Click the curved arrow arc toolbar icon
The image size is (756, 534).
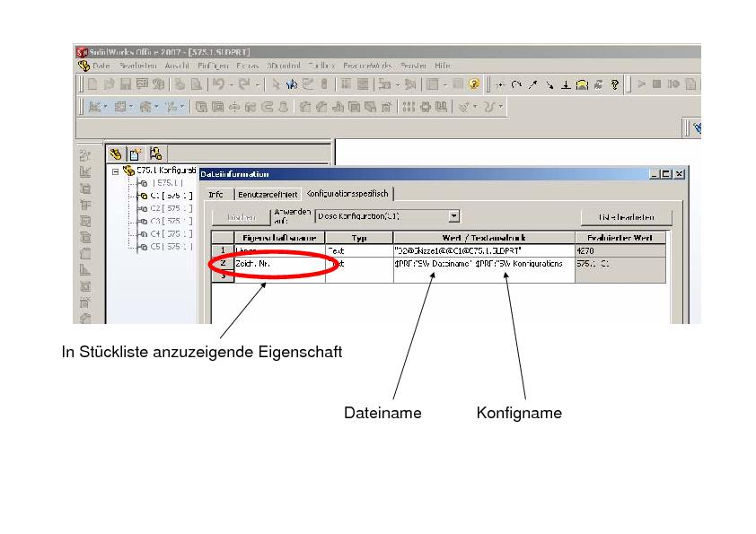517,85
